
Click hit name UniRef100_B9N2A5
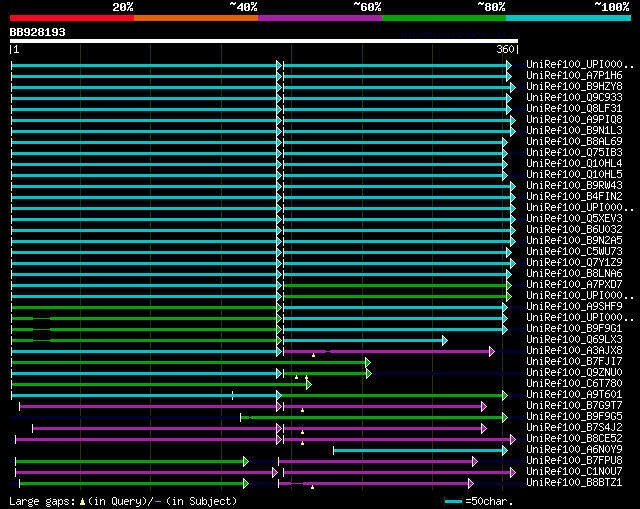point(574,241)
